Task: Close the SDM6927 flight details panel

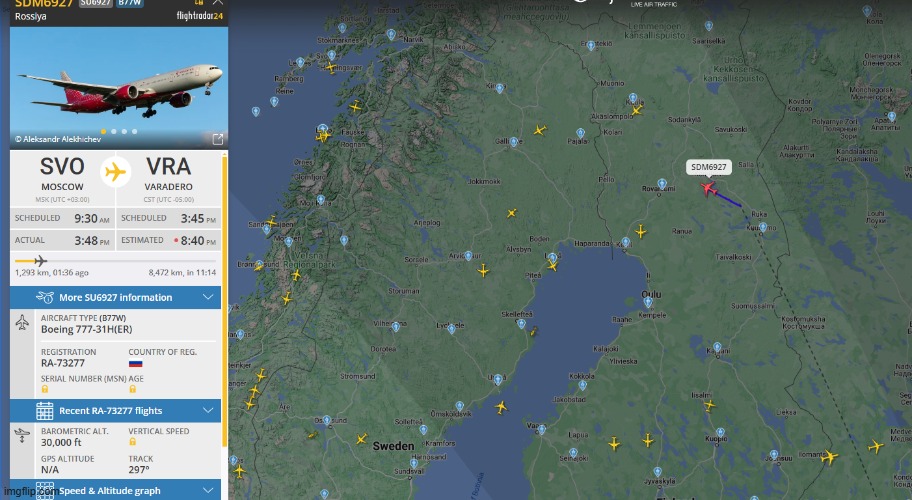Action: (218, 3)
